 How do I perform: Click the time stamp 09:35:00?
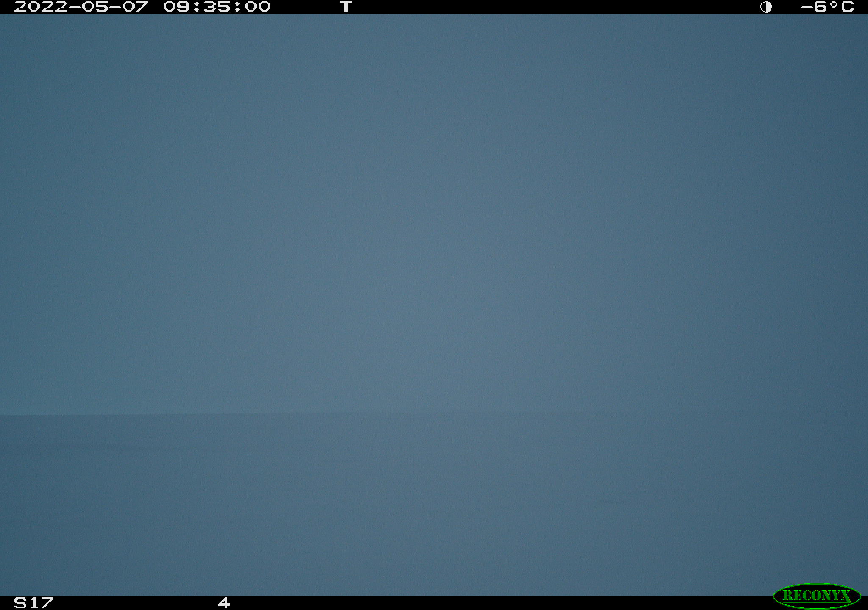[217, 7]
